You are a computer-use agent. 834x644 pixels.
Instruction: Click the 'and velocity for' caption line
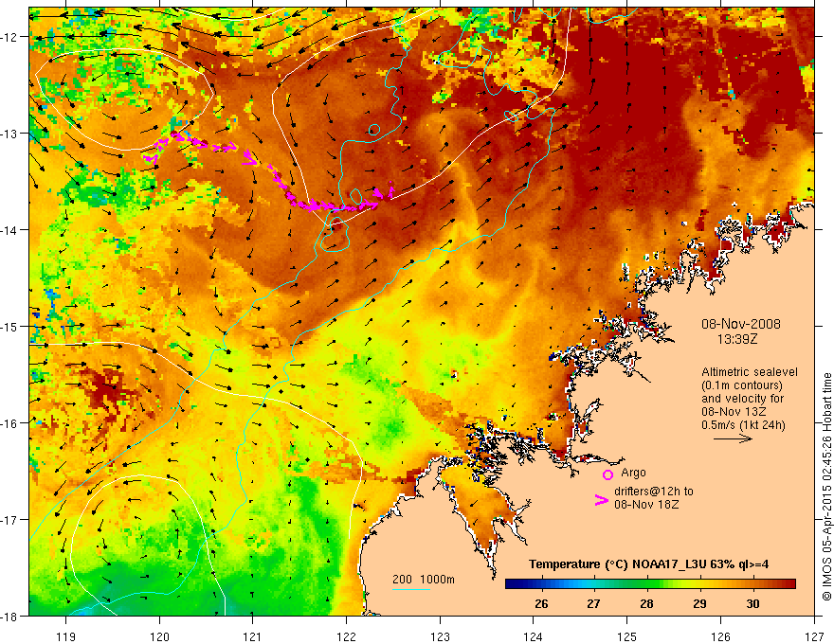[742, 399]
